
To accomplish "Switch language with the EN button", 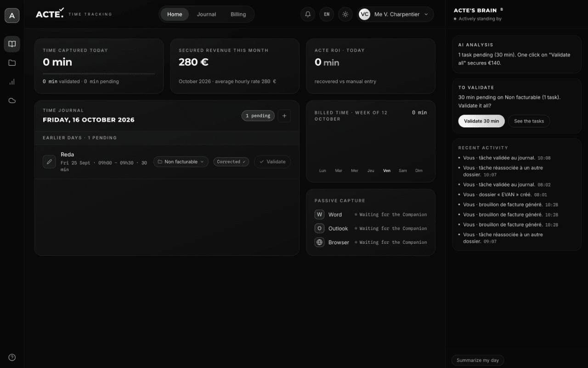I will tap(327, 14).
